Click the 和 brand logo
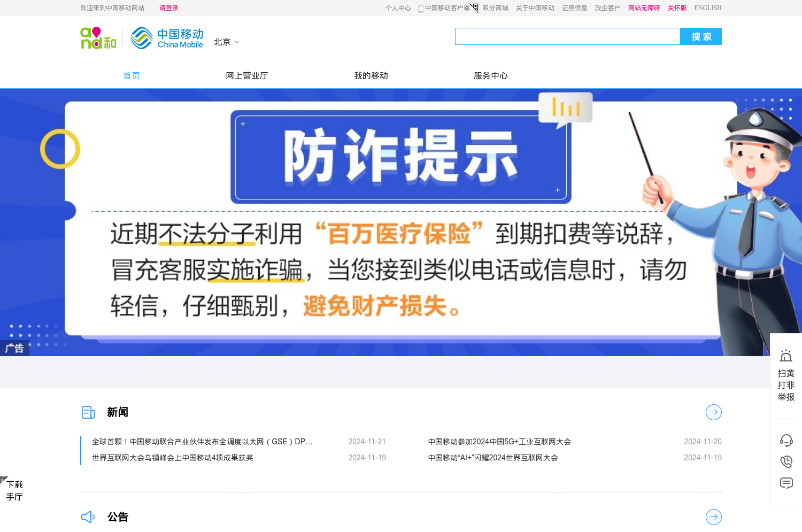The height and width of the screenshot is (532, 802). coord(98,38)
